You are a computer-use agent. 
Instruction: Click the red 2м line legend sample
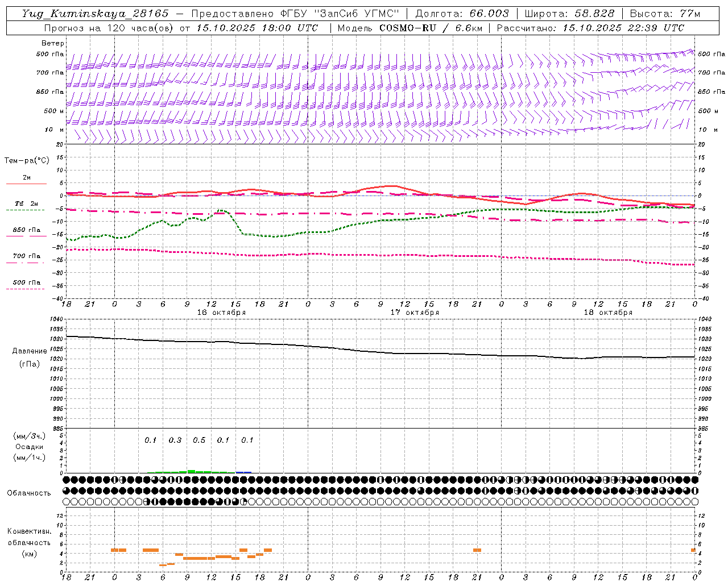pos(26,184)
